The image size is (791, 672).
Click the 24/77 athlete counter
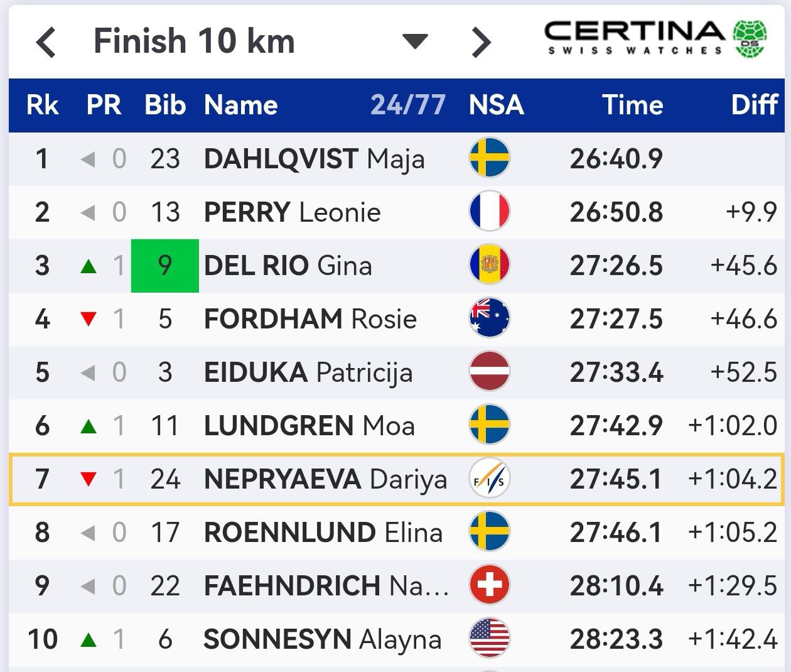point(407,105)
